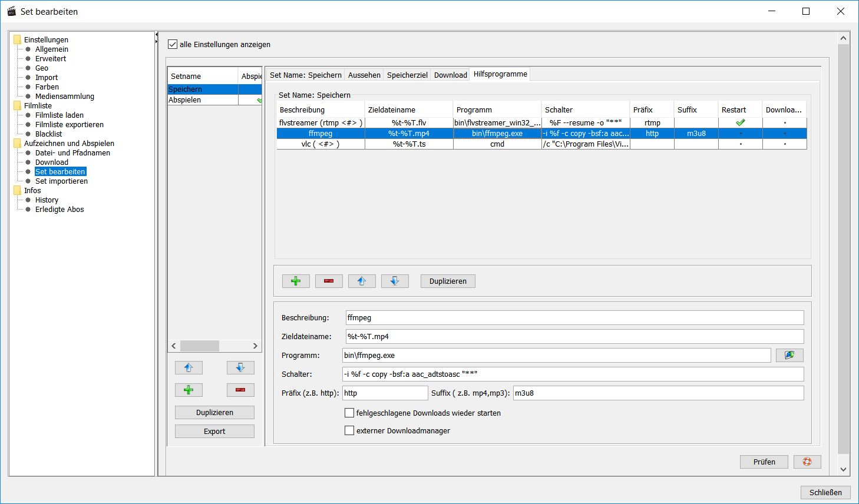Open 'Datei- und Pfadnamen' in the tree
The height and width of the screenshot is (504, 859).
coord(72,152)
